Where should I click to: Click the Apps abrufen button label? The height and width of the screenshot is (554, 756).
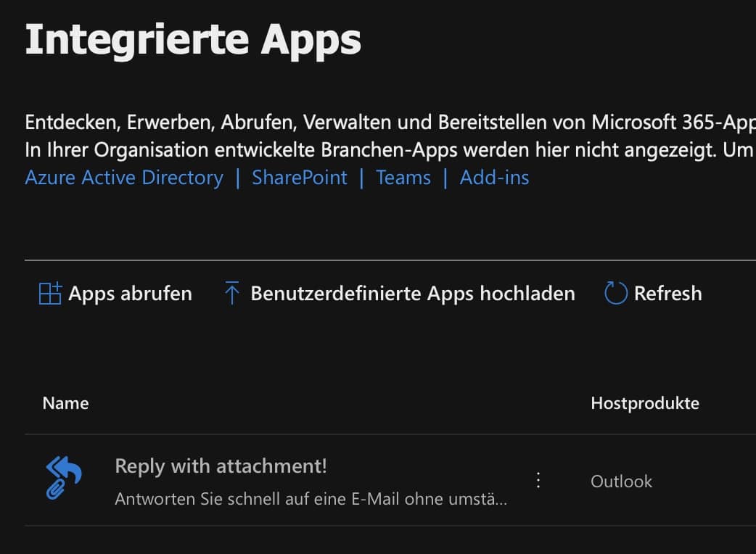130,294
